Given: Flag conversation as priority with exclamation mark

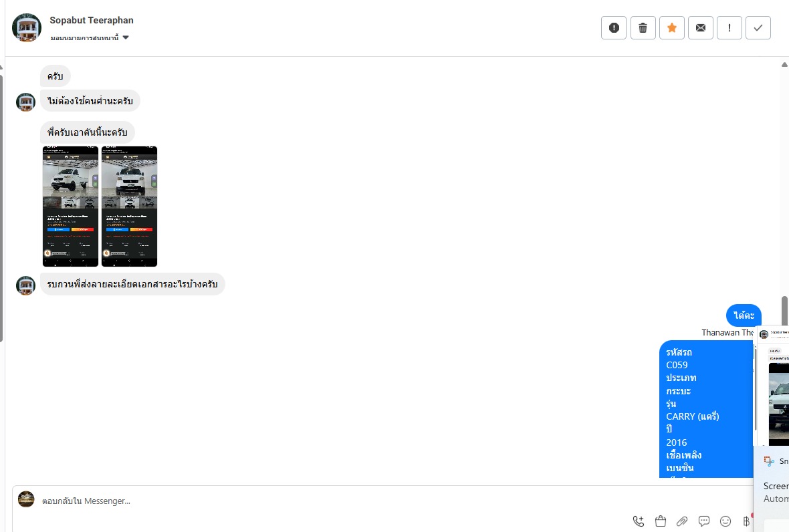Looking at the screenshot, I should (x=729, y=27).
